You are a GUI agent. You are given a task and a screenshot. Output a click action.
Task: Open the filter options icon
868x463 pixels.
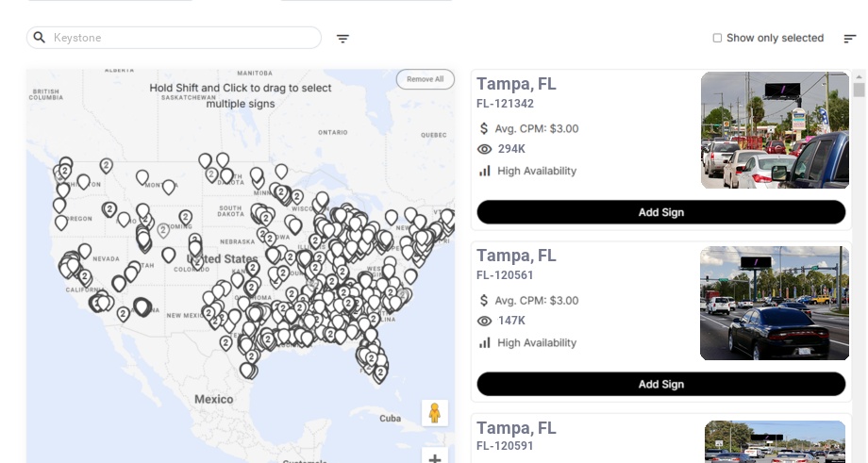click(343, 39)
